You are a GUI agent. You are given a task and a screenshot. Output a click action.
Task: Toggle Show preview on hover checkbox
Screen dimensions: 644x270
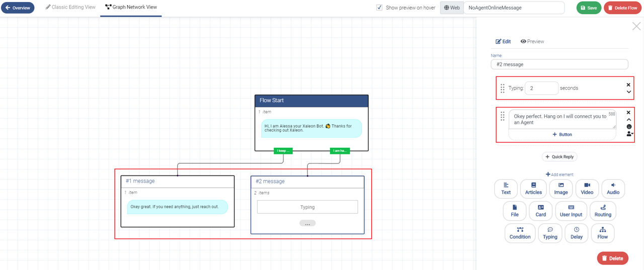pyautogui.click(x=379, y=8)
